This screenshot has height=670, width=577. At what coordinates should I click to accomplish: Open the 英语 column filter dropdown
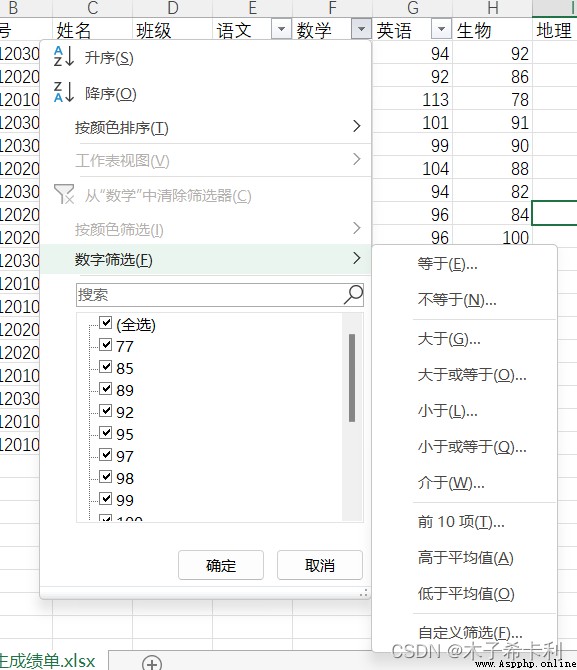pos(442,29)
